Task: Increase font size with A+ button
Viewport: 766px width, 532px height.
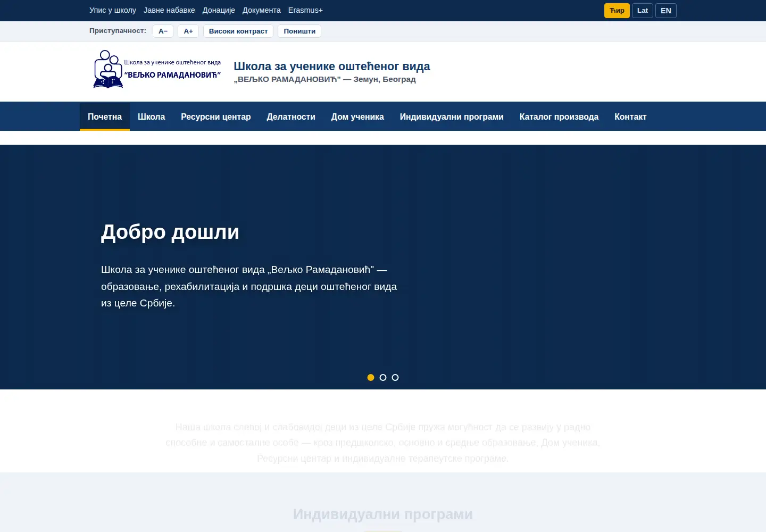Action: coord(188,31)
